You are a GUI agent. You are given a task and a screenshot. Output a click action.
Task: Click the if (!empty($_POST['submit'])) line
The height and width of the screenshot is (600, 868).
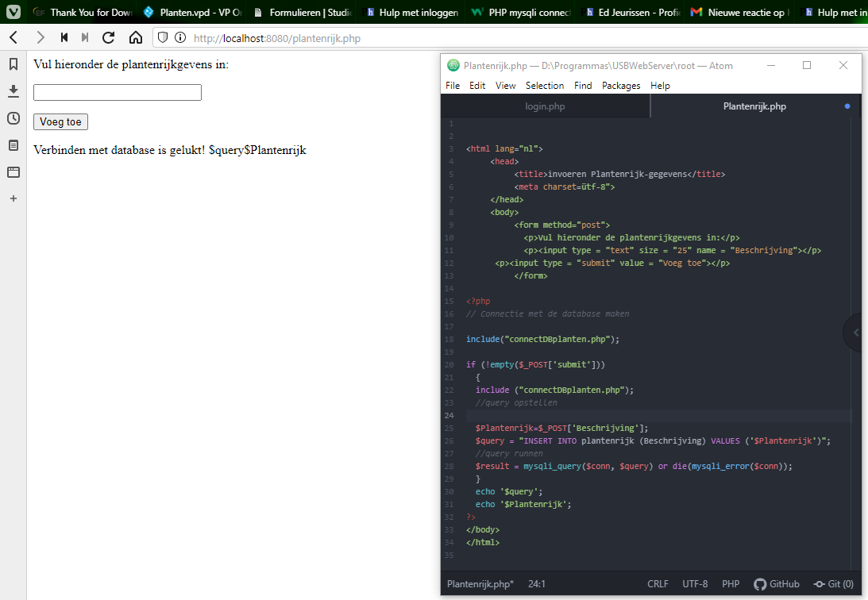click(535, 364)
